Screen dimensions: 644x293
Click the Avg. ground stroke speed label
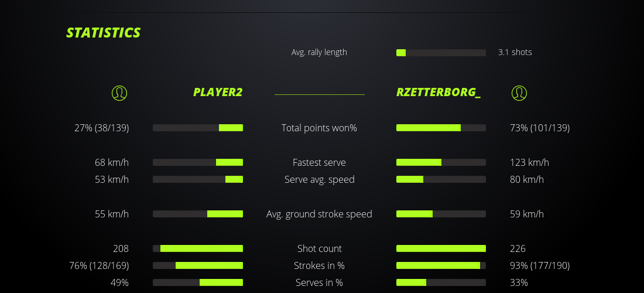pos(319,214)
